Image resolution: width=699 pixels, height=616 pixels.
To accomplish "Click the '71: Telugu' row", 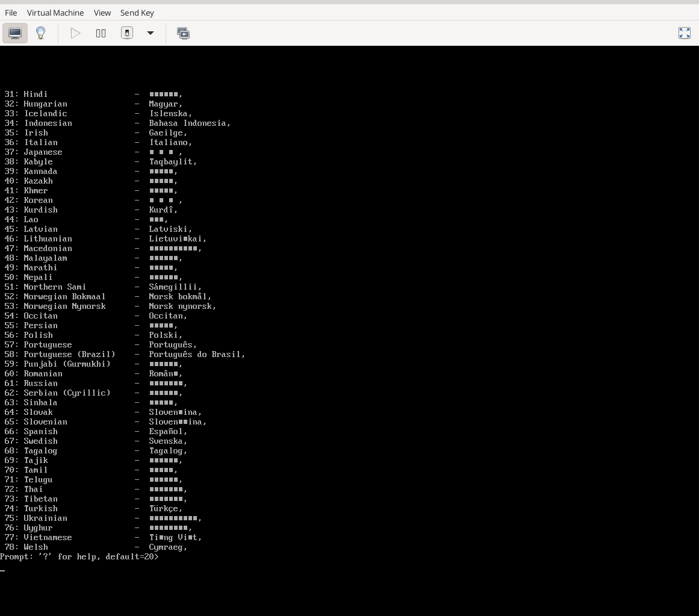I will (x=93, y=480).
